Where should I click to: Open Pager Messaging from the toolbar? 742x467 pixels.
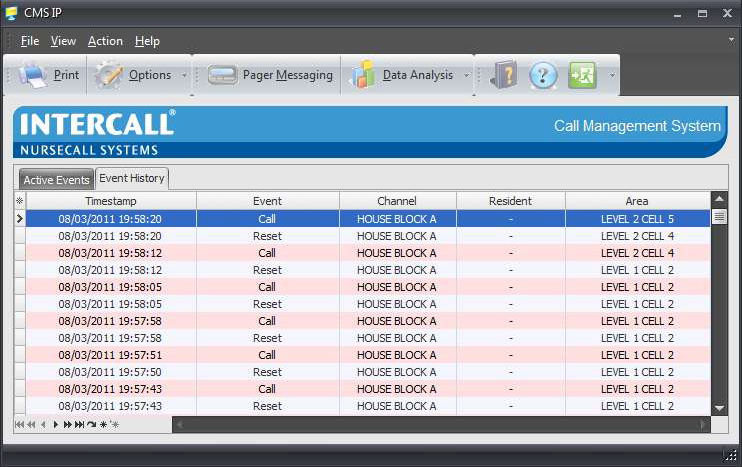[x=270, y=75]
